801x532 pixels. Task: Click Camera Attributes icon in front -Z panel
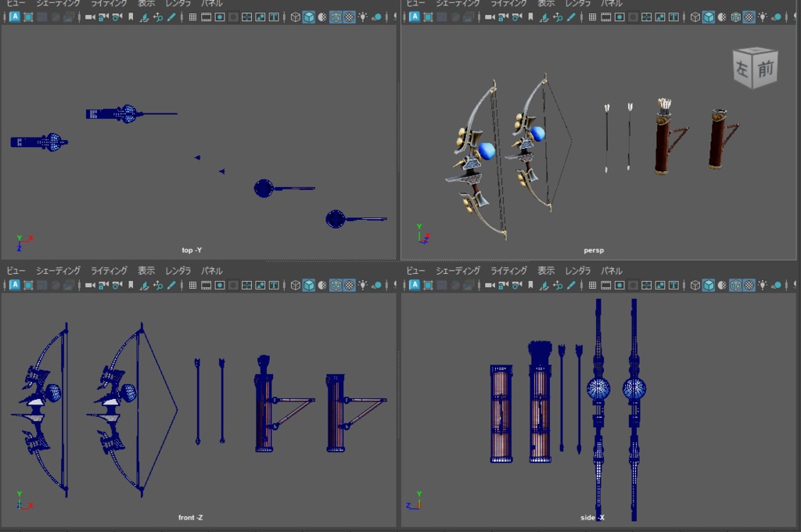click(x=117, y=285)
